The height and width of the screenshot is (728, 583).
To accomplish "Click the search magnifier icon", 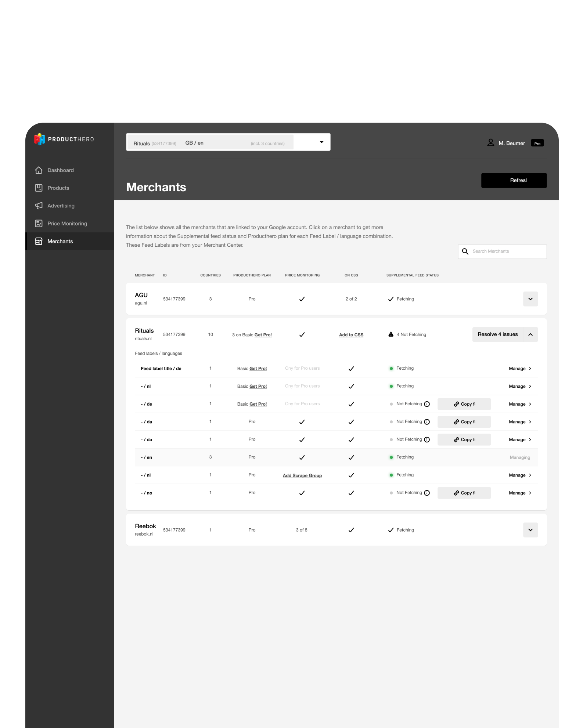I will click(465, 251).
